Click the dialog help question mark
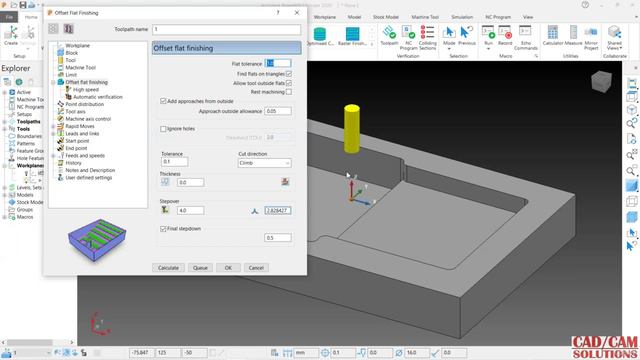 click(278, 13)
